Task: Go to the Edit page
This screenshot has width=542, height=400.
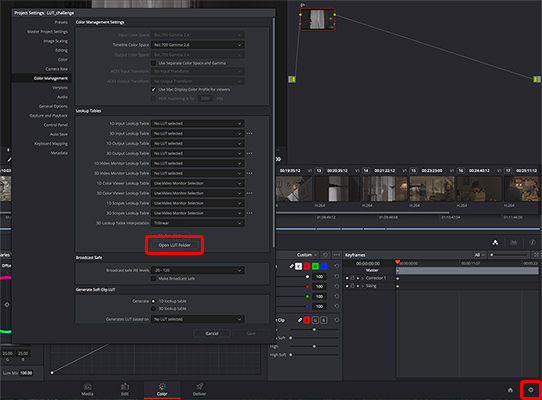Action: pyautogui.click(x=125, y=389)
